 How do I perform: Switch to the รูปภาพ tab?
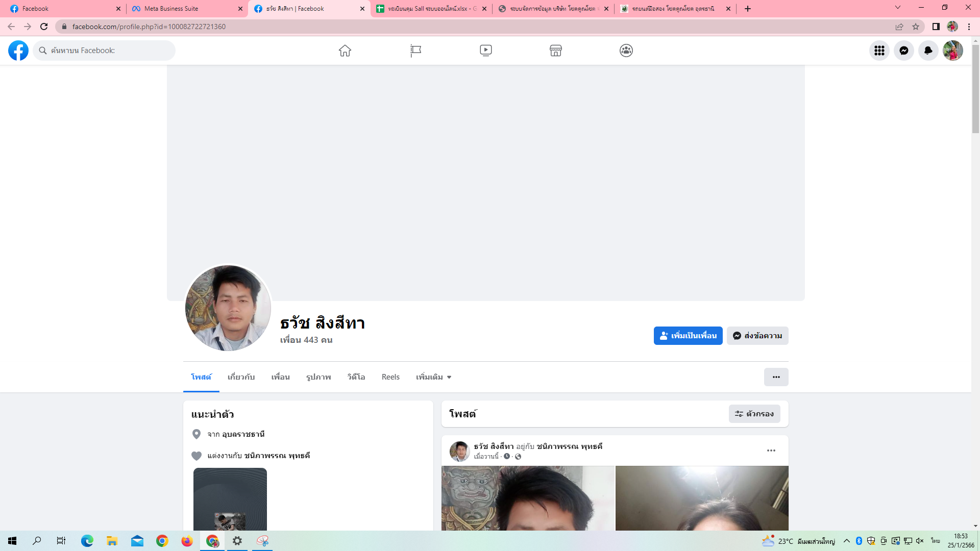click(318, 377)
